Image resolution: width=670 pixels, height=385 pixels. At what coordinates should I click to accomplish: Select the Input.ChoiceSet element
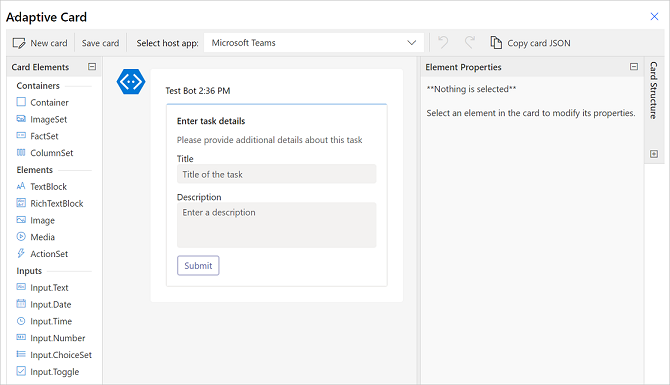[x=54, y=355]
